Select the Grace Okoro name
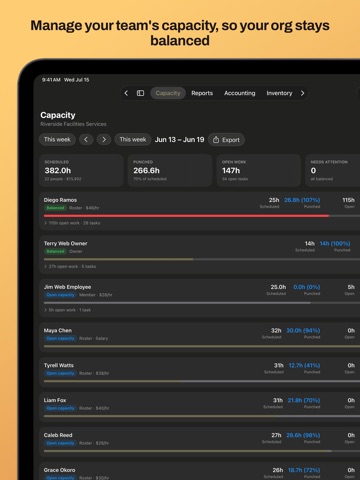 (x=59, y=470)
